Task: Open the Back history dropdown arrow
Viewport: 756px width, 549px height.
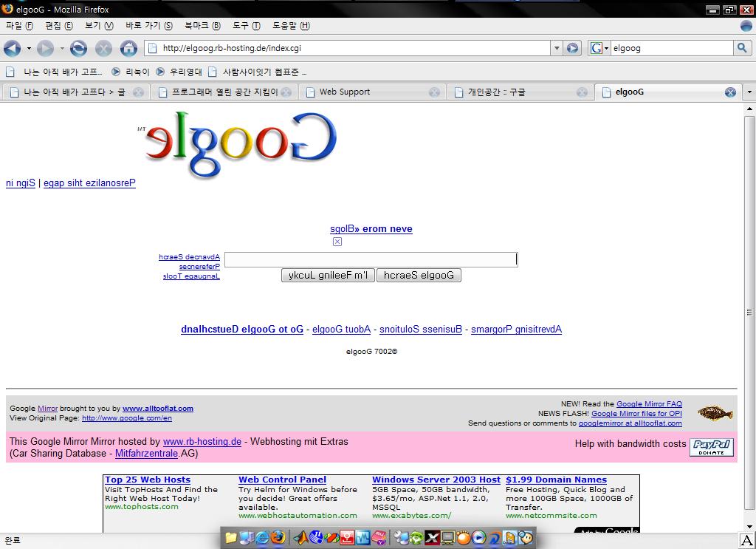Action: (29, 48)
